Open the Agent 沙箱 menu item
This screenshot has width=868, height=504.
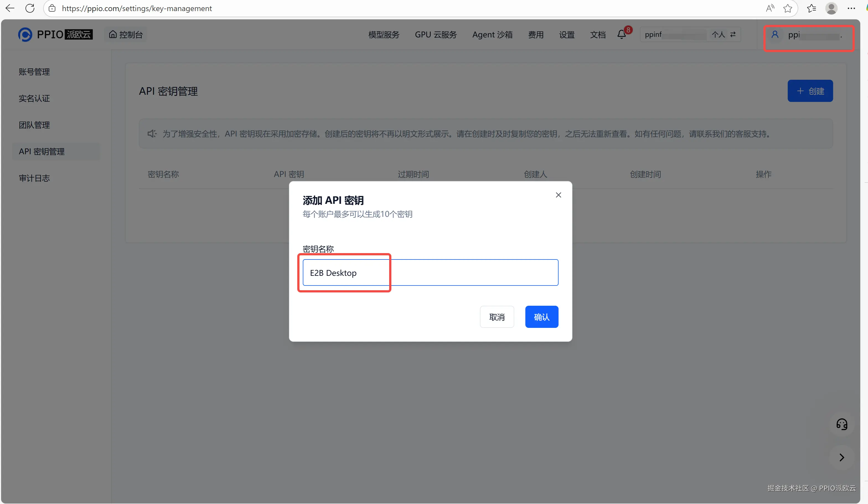492,35
